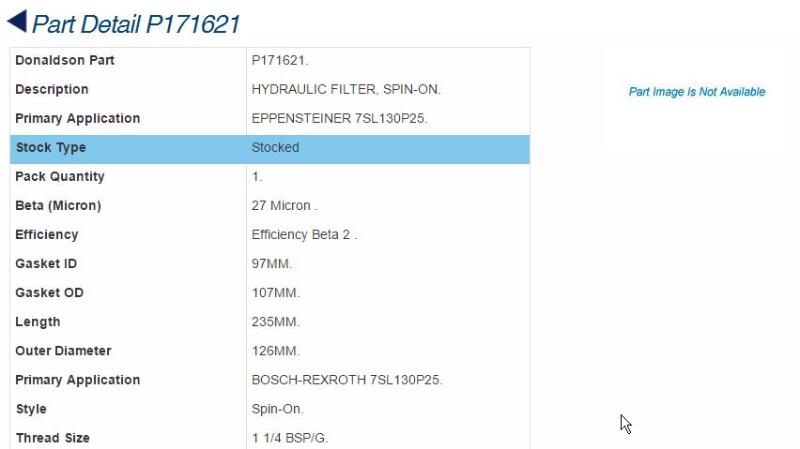Click the Part Image Is Not Available text

(696, 92)
